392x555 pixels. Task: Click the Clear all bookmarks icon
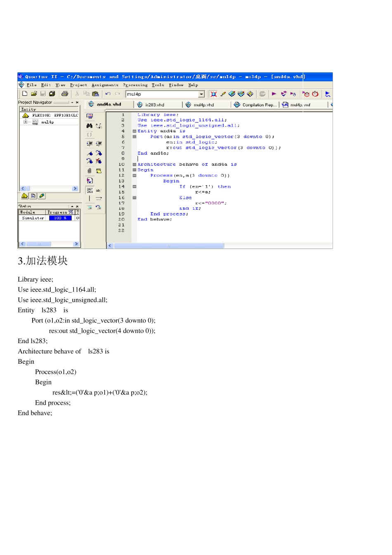tap(99, 161)
